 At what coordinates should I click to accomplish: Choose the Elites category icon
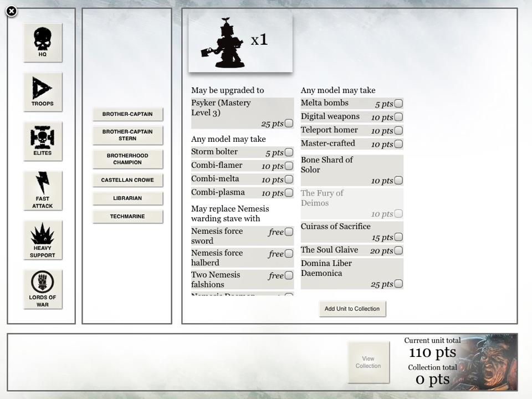[43, 141]
